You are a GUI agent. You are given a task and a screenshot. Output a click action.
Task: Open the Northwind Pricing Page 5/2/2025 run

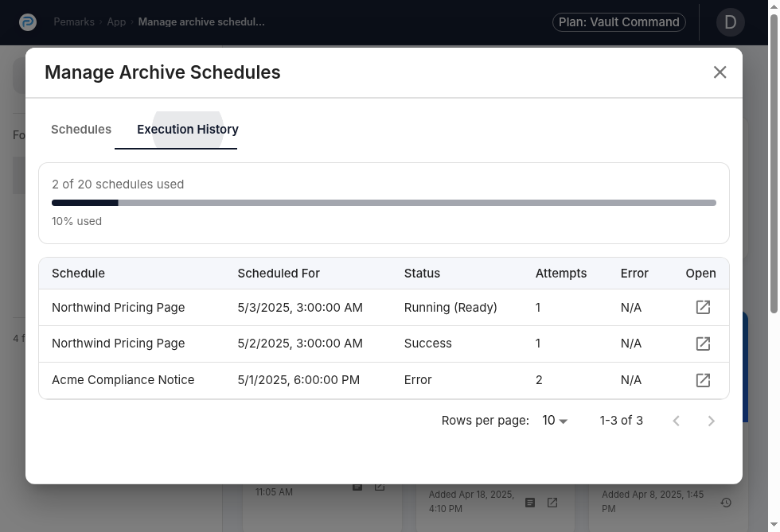tap(703, 344)
